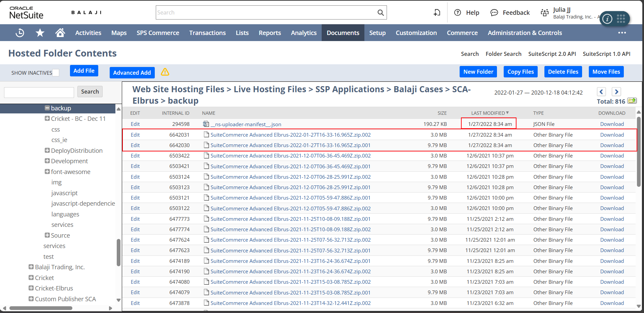
Task: Download the ns-uploader-manifest json file
Action: pos(612,124)
